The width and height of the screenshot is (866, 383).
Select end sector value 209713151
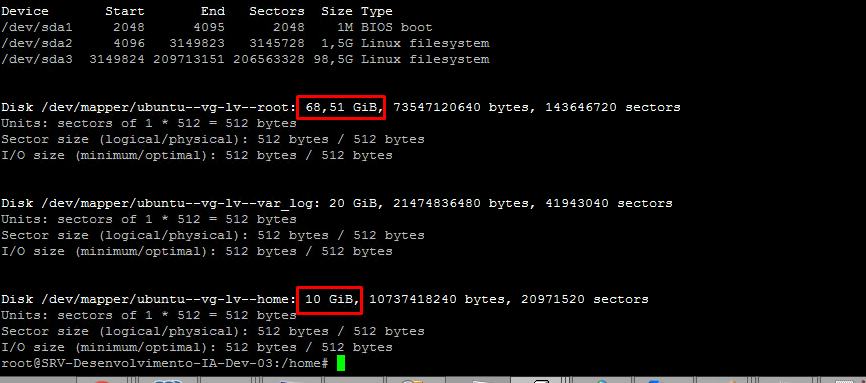tap(189, 59)
